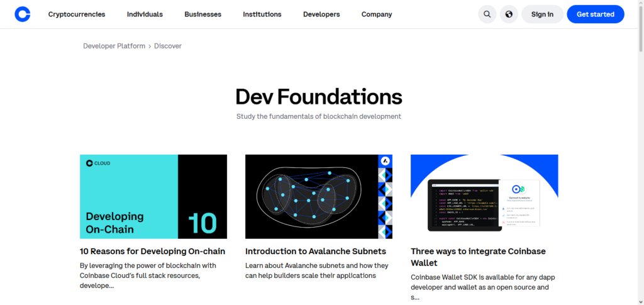This screenshot has width=644, height=305.
Task: Open the Institutions menu
Action: pos(262,14)
